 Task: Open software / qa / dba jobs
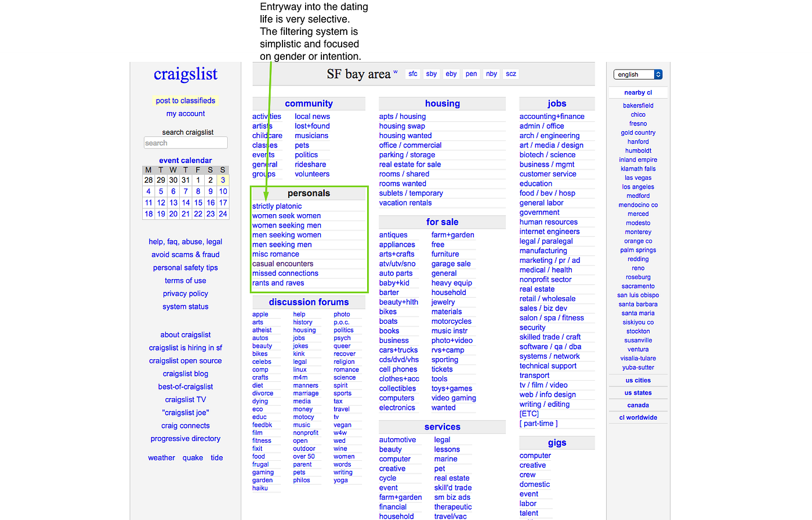tap(550, 346)
